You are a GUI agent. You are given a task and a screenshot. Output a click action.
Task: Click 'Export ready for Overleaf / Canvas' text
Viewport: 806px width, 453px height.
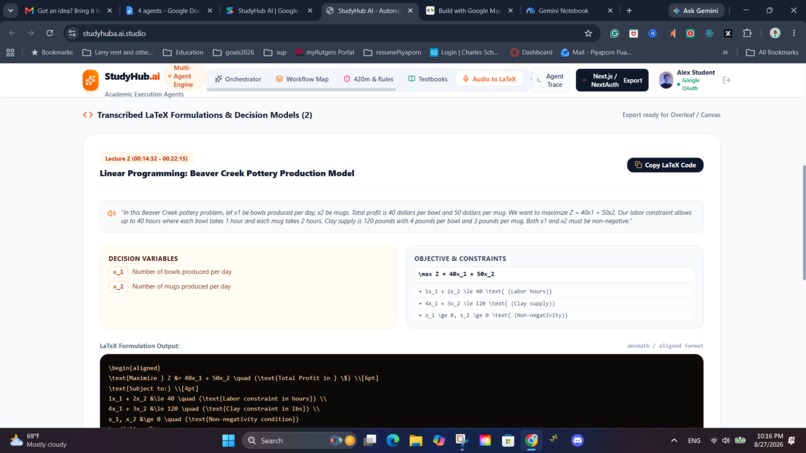(671, 115)
